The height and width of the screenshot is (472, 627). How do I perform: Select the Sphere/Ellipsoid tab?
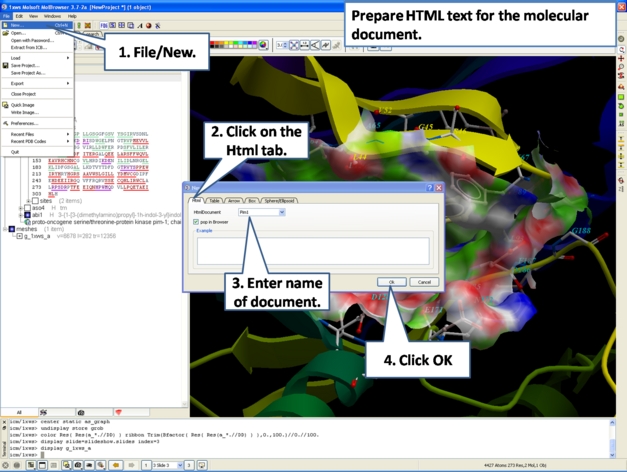point(280,200)
